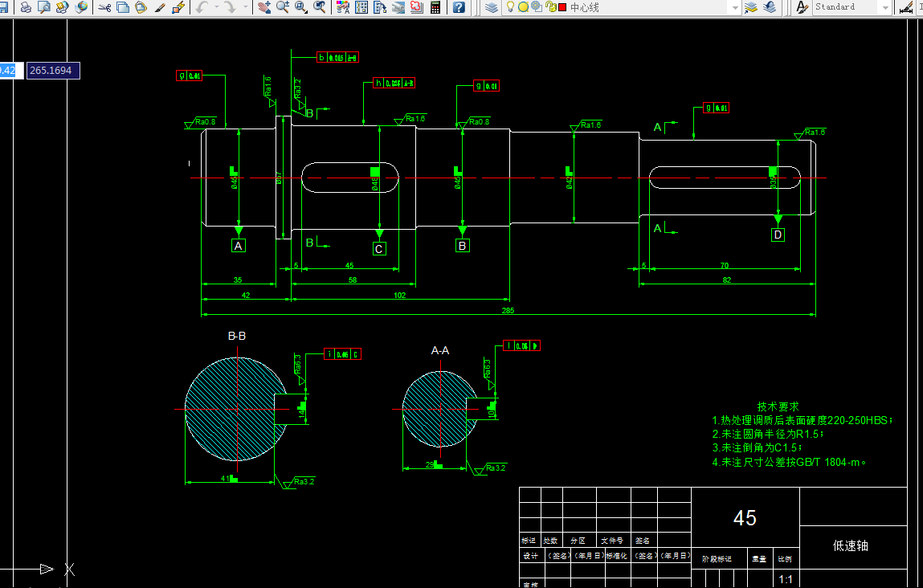This screenshot has height=588, width=923.
Task: Open Plot Preview from the toolbar
Action: 43,7
